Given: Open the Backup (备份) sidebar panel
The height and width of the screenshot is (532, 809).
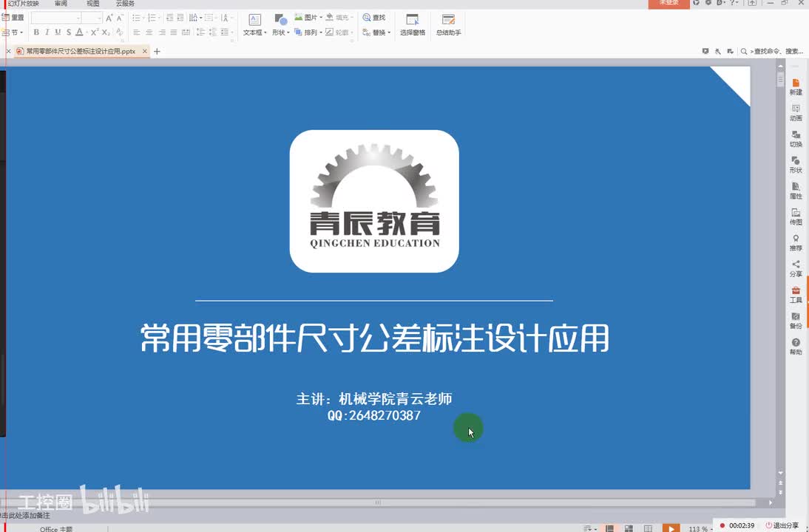Looking at the screenshot, I should [796, 320].
